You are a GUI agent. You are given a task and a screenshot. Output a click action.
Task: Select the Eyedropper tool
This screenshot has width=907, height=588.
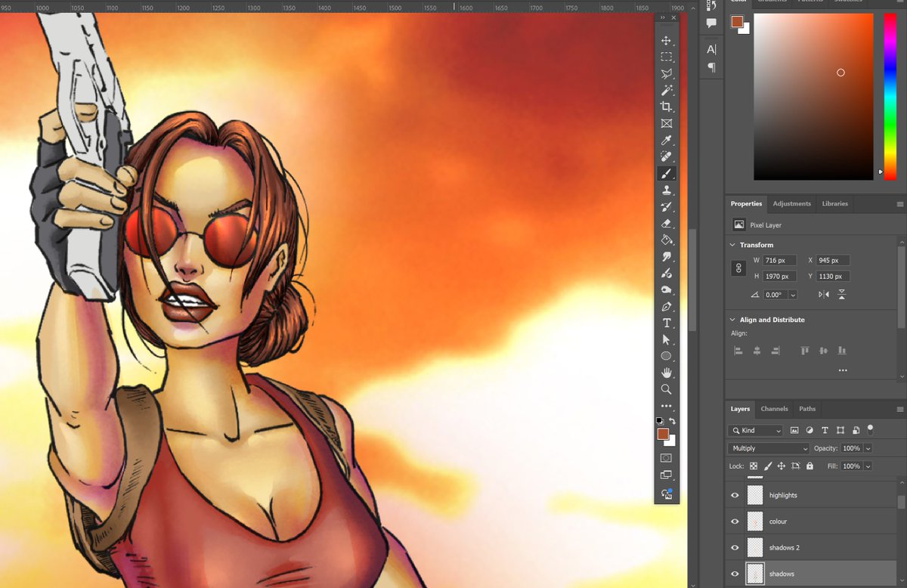pyautogui.click(x=666, y=141)
